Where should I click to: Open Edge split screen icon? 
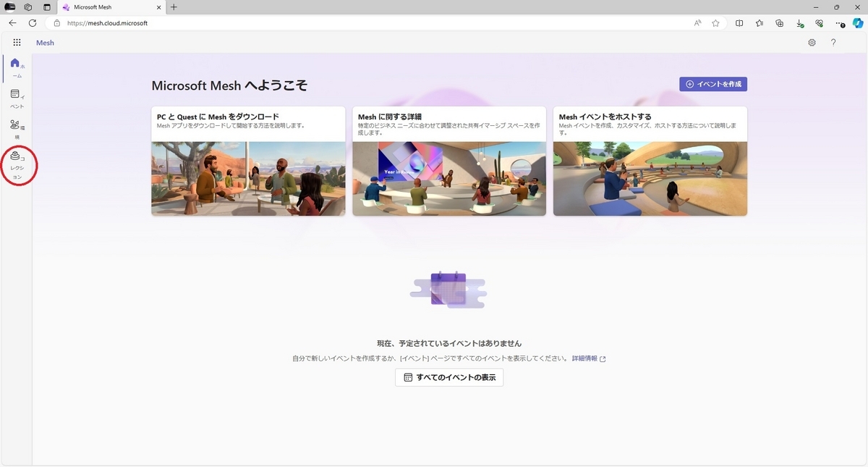(739, 23)
